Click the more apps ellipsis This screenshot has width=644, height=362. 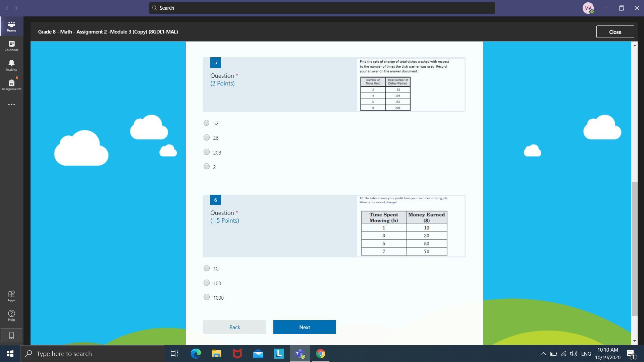pos(11,105)
